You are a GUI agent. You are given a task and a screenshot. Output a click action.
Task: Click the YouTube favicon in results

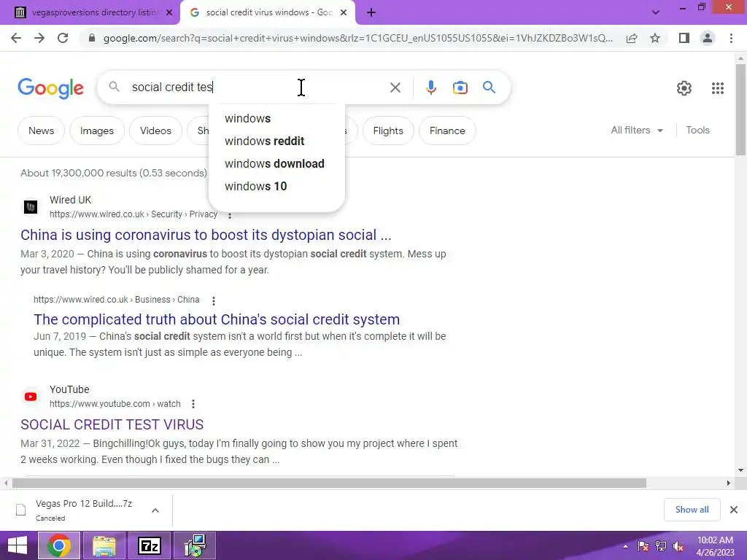pyautogui.click(x=31, y=397)
